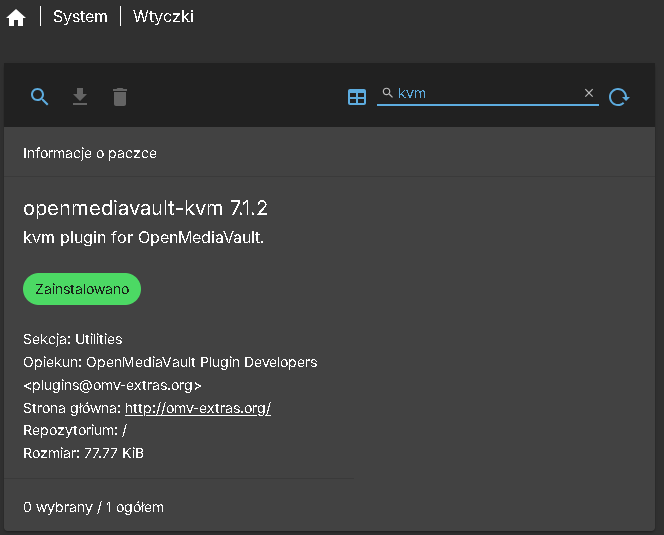Focus the search field containing kvm
The height and width of the screenshot is (535, 664).
(488, 93)
